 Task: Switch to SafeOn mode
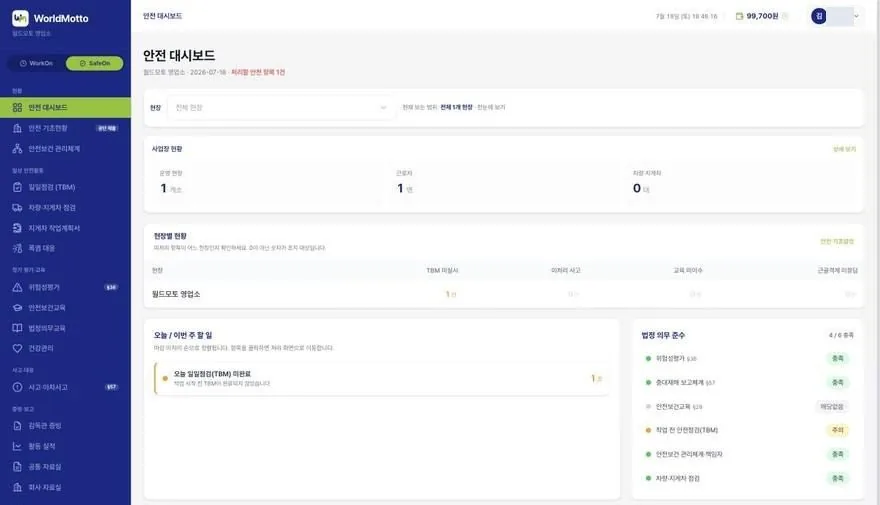[x=94, y=63]
